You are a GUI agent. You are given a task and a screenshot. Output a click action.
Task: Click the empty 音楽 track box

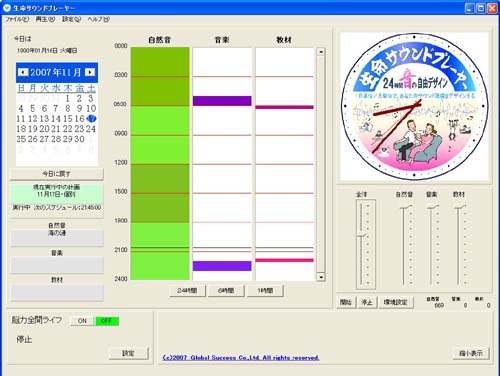[57, 265]
